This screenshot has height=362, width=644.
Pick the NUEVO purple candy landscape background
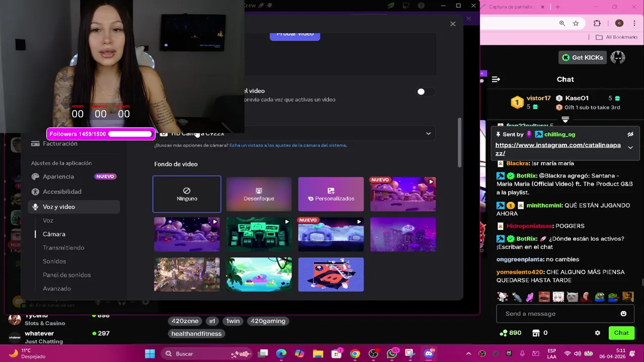pos(403,194)
